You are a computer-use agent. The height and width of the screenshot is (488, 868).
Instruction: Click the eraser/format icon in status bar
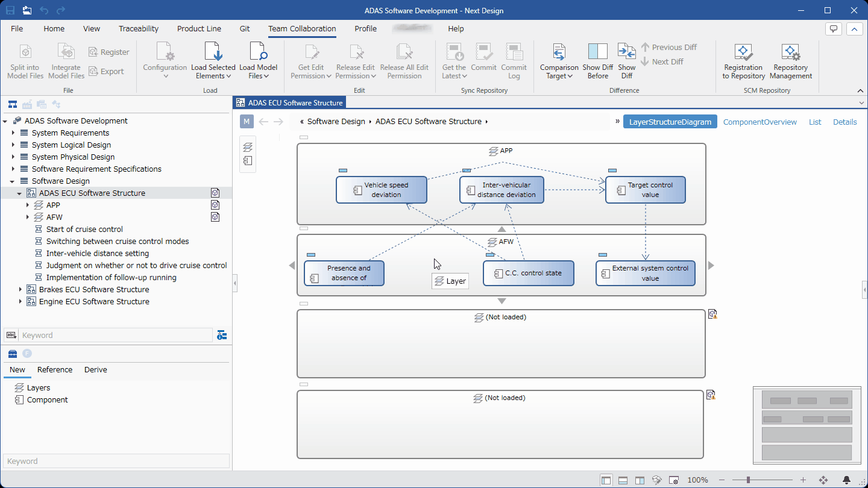(x=657, y=480)
